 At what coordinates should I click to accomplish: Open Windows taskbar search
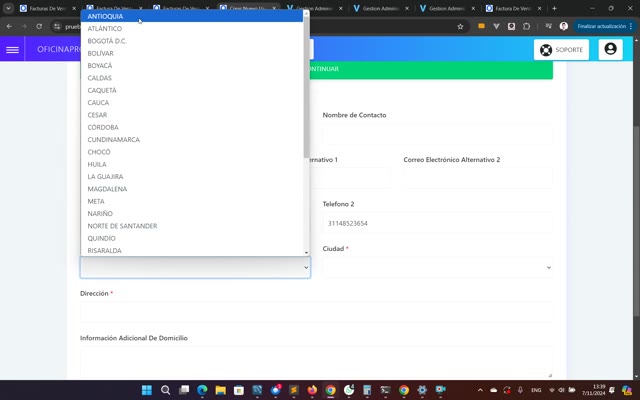pyautogui.click(x=165, y=390)
